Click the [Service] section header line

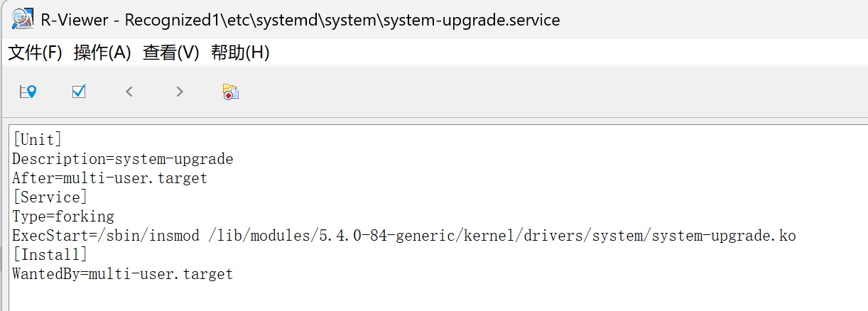click(50, 197)
